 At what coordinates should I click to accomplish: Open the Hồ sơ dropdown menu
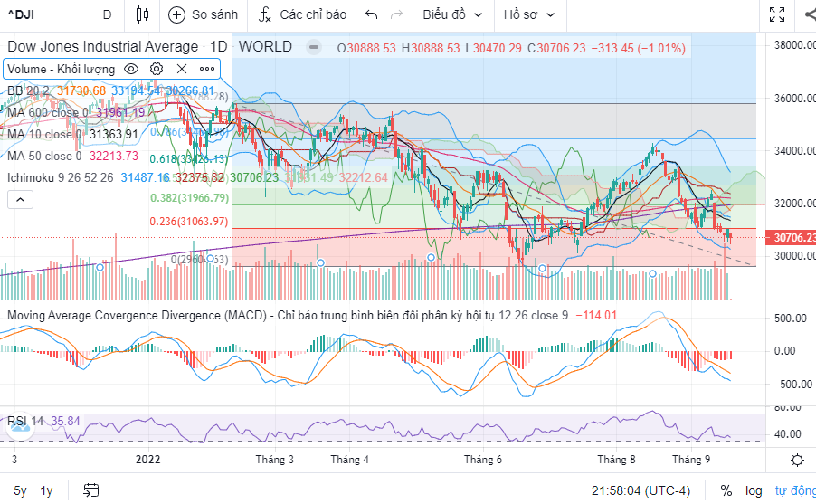(x=529, y=14)
